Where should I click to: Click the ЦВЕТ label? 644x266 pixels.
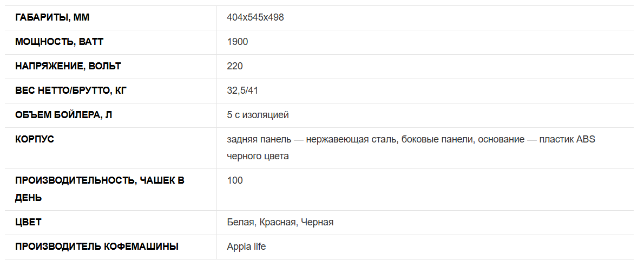tap(28, 223)
